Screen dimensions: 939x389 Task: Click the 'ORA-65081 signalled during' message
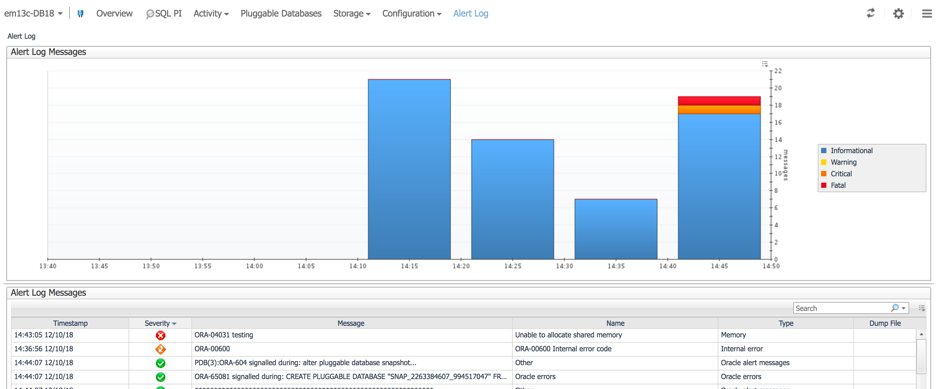pos(351,377)
